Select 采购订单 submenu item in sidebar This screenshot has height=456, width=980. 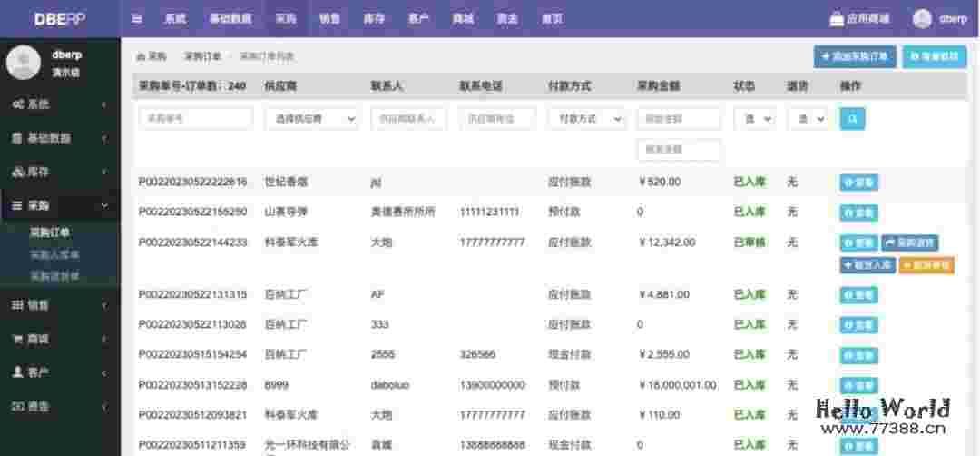point(50,233)
